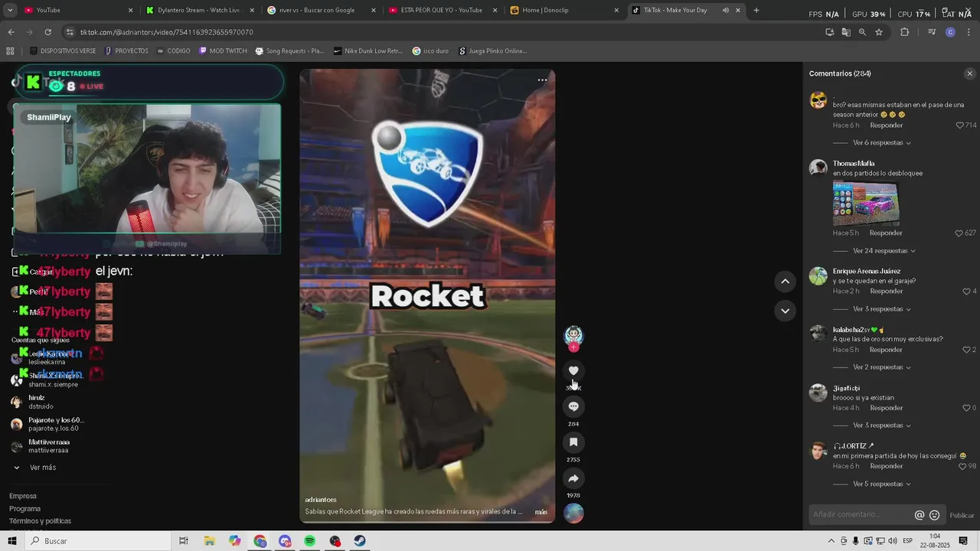Go back with the browser back arrow

[x=11, y=32]
